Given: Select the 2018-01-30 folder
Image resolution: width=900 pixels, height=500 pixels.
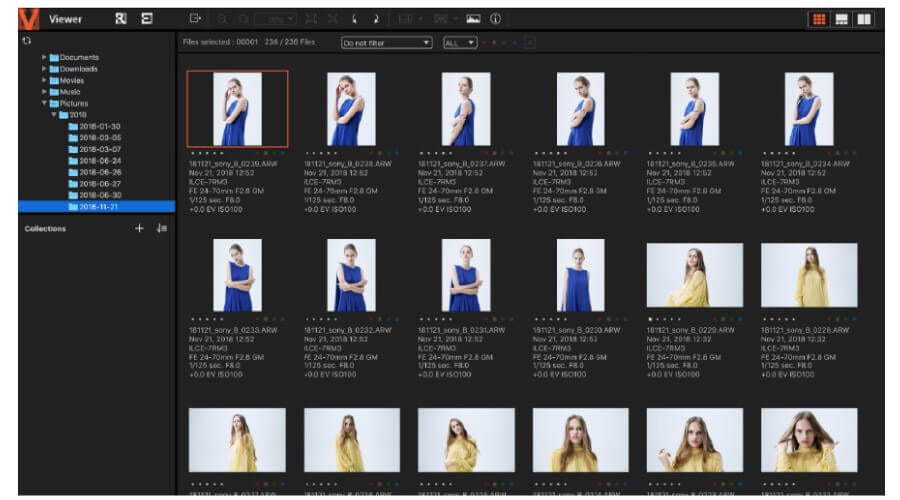Looking at the screenshot, I should point(95,126).
